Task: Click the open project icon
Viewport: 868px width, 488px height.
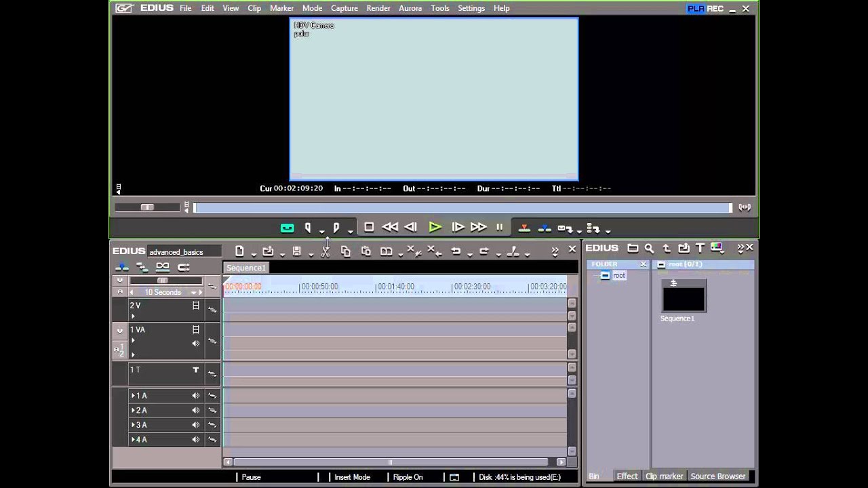Action: click(268, 251)
